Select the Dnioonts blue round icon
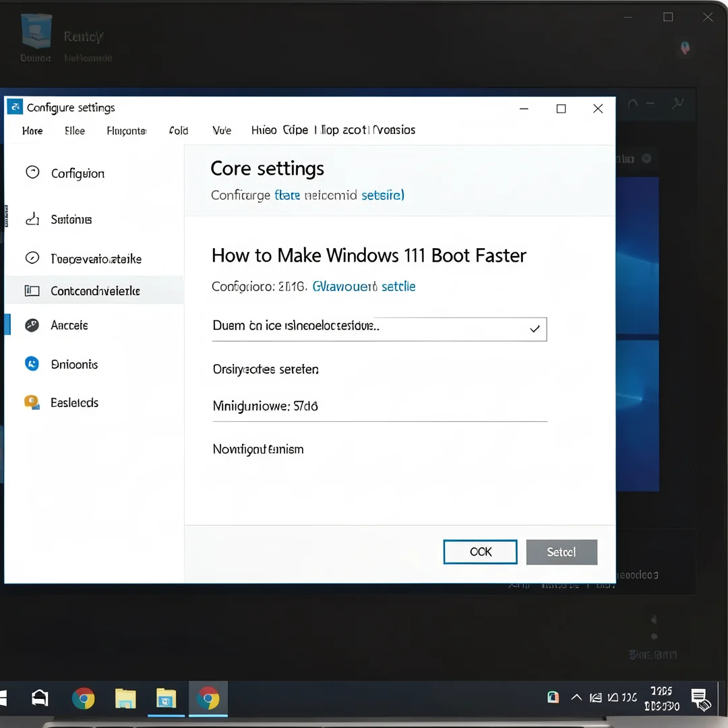728x728 pixels. [x=32, y=363]
